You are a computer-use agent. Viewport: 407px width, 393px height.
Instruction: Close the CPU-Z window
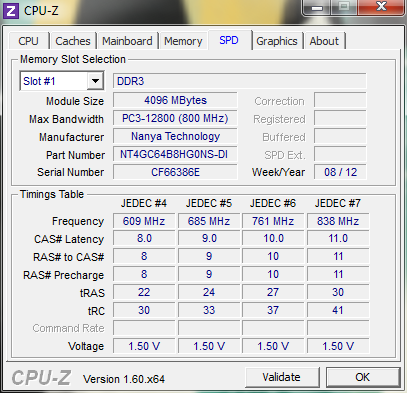coord(381,7)
